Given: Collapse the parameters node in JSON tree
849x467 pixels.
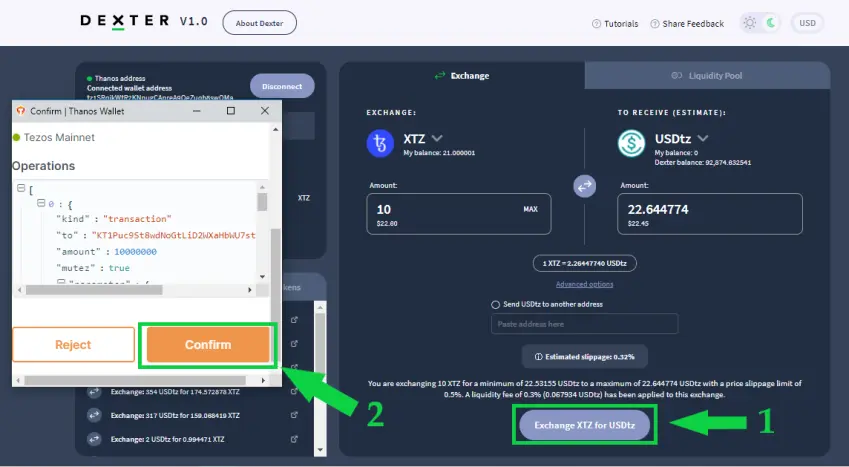Looking at the screenshot, I should pyautogui.click(x=61, y=282).
